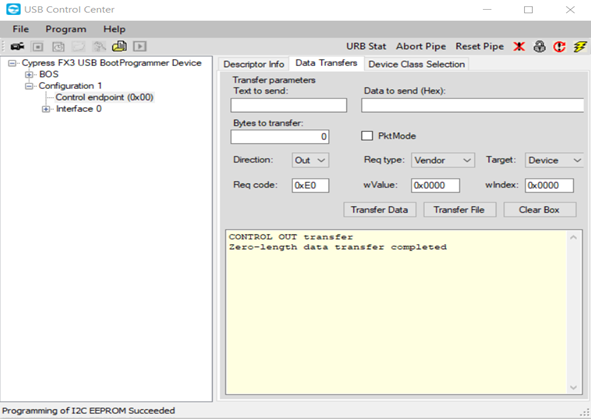Click the open folder toolbar icon

tap(119, 46)
